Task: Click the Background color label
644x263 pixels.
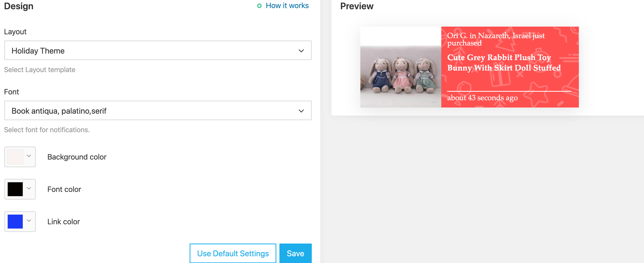Action: (77, 157)
